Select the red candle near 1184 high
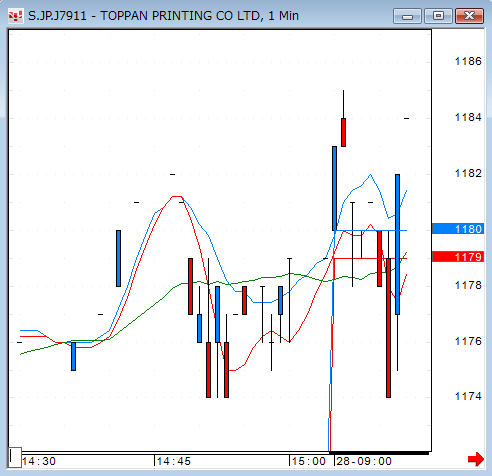492x476 pixels. [x=343, y=132]
